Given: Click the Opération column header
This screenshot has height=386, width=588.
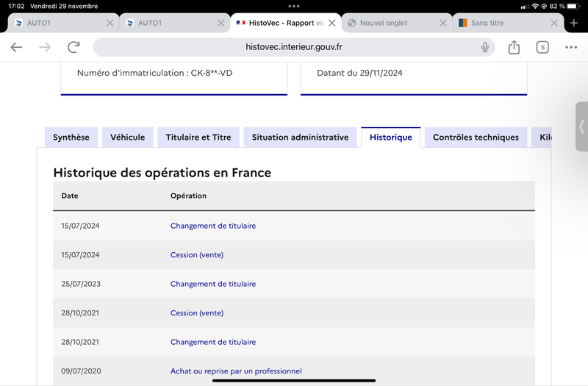Looking at the screenshot, I should 188,196.
